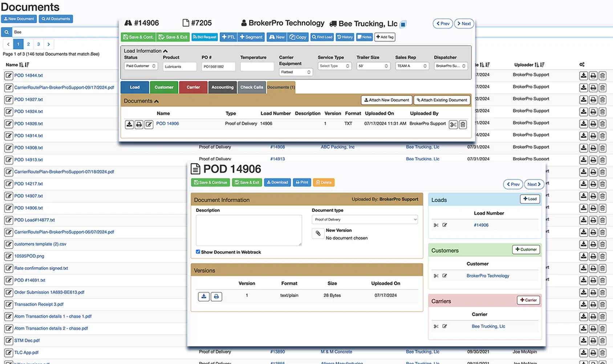
Task: Collapse the Load Information section
Action: tap(165, 51)
